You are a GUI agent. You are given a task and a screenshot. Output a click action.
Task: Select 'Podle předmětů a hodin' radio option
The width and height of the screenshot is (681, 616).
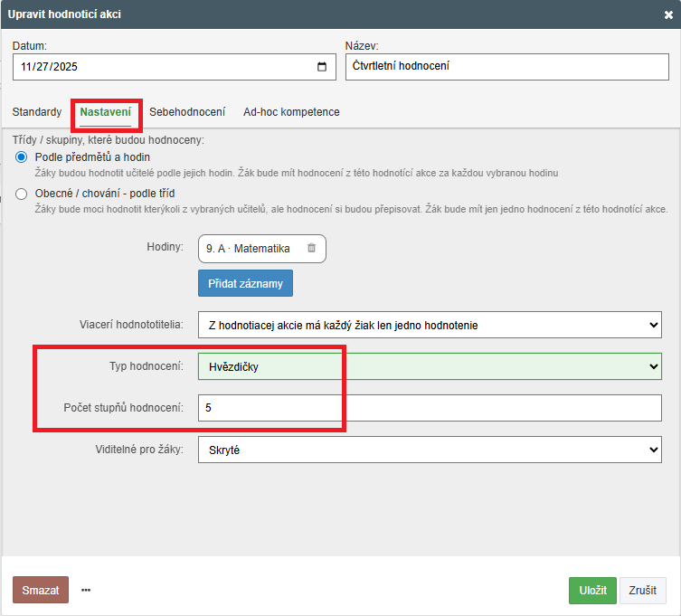coord(22,157)
